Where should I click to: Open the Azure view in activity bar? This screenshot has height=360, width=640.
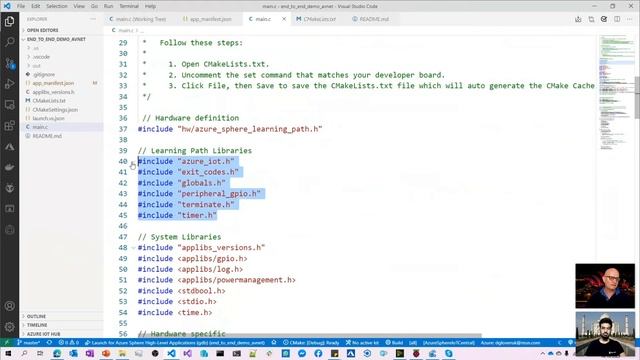click(9, 147)
